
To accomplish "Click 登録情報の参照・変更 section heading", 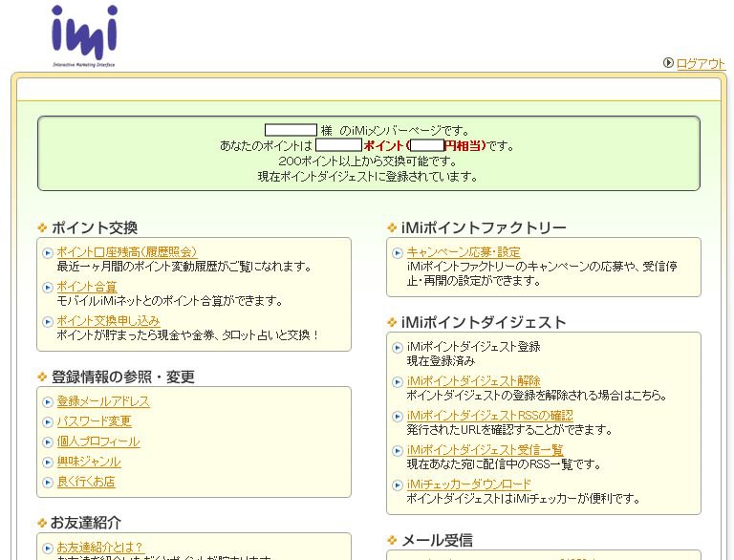I will click(122, 377).
